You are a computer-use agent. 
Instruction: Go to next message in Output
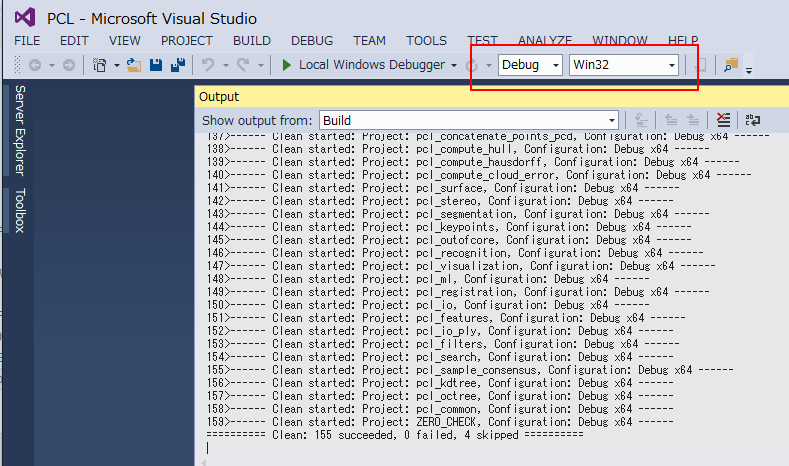click(x=693, y=120)
